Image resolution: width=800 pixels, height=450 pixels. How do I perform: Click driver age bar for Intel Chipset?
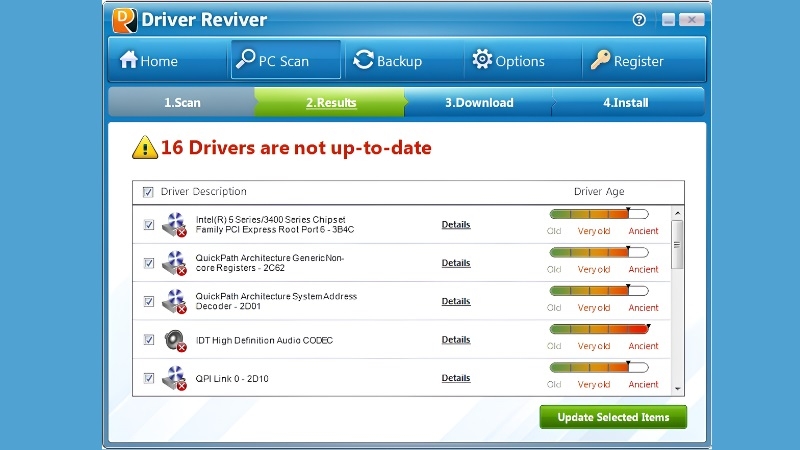599,214
